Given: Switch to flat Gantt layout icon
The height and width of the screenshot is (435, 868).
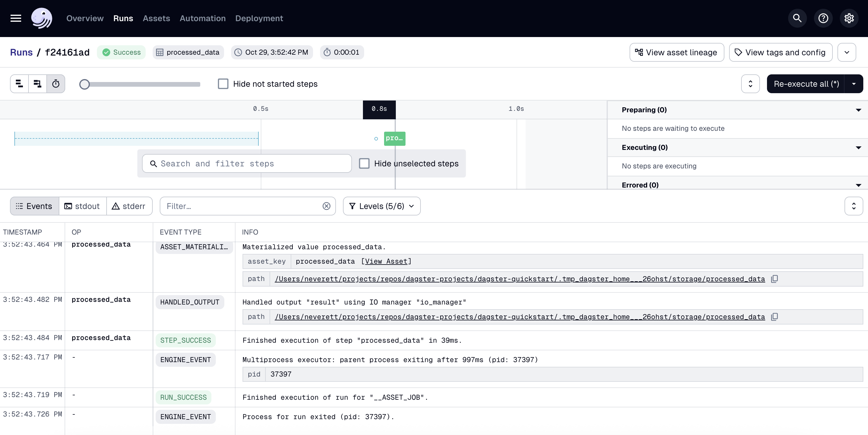Looking at the screenshot, I should 20,84.
